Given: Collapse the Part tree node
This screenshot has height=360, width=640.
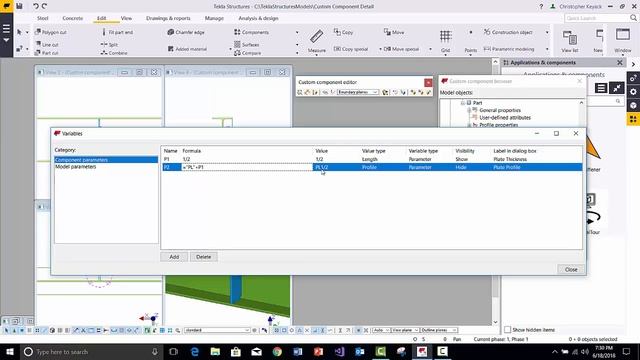Looking at the screenshot, I should pos(463,103).
